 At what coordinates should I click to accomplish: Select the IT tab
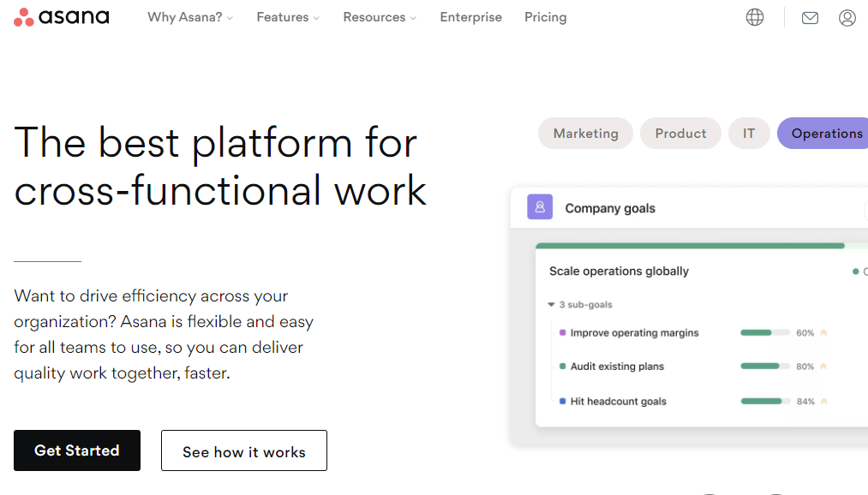pyautogui.click(x=748, y=134)
